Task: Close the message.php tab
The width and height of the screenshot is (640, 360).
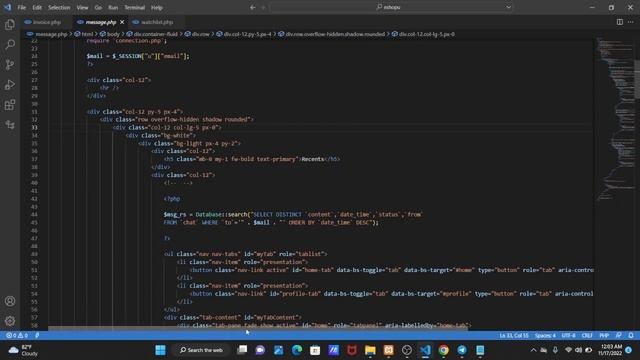Action: pos(122,22)
